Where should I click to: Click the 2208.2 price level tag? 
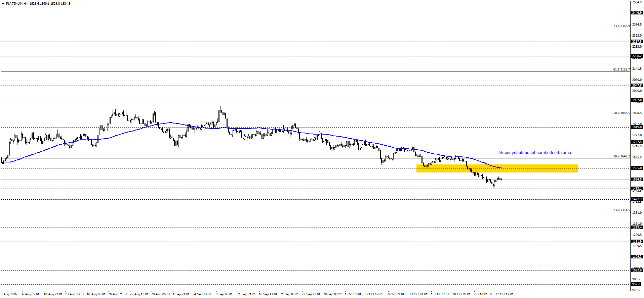coord(637,56)
